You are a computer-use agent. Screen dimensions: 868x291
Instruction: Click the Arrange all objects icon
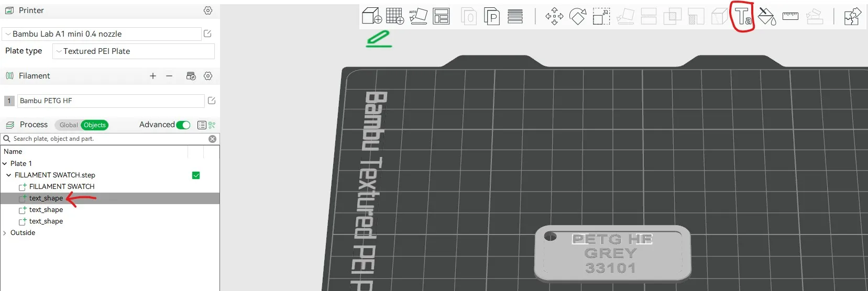pyautogui.click(x=441, y=16)
